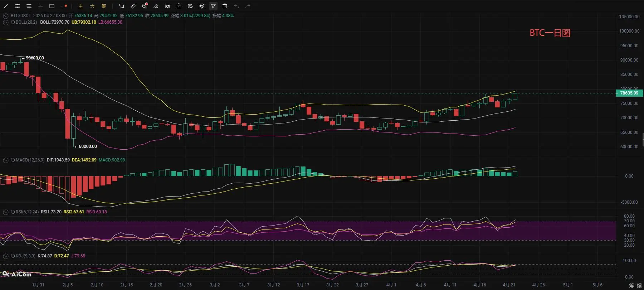The image size is (644, 290).
Task: Click the trash icon to delete drawings
Action: (225, 6)
